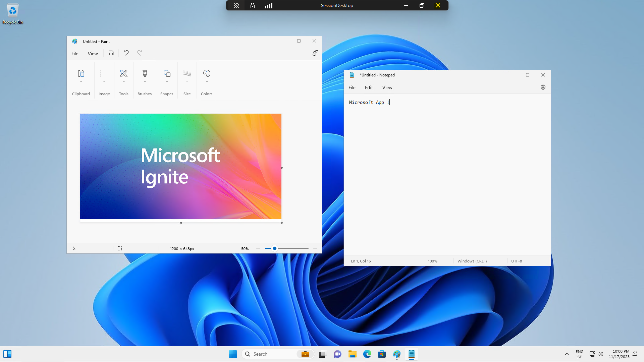The image size is (644, 362).
Task: Select the Image selection rectangle icon
Action: [104, 73]
